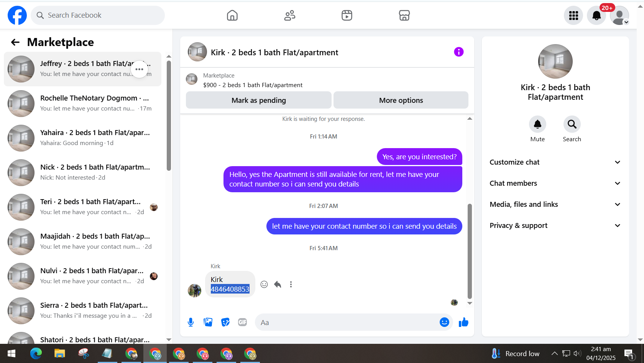Screen dimensions: 644x363
Task: Open the Windows Start button
Action: pos(11,353)
